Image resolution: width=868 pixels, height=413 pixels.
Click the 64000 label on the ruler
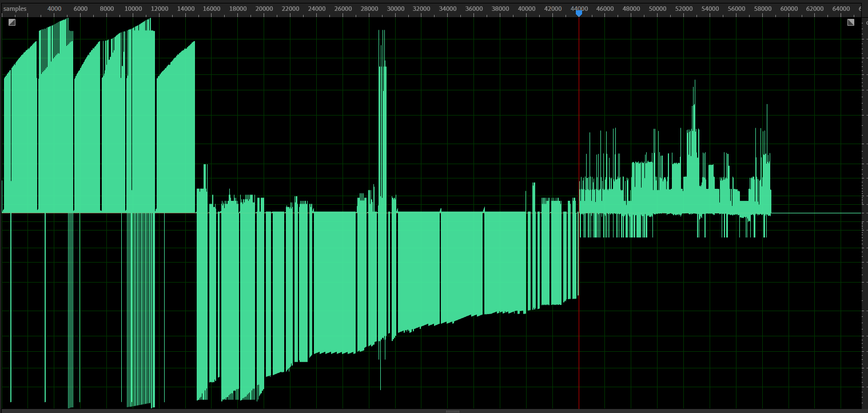(841, 9)
